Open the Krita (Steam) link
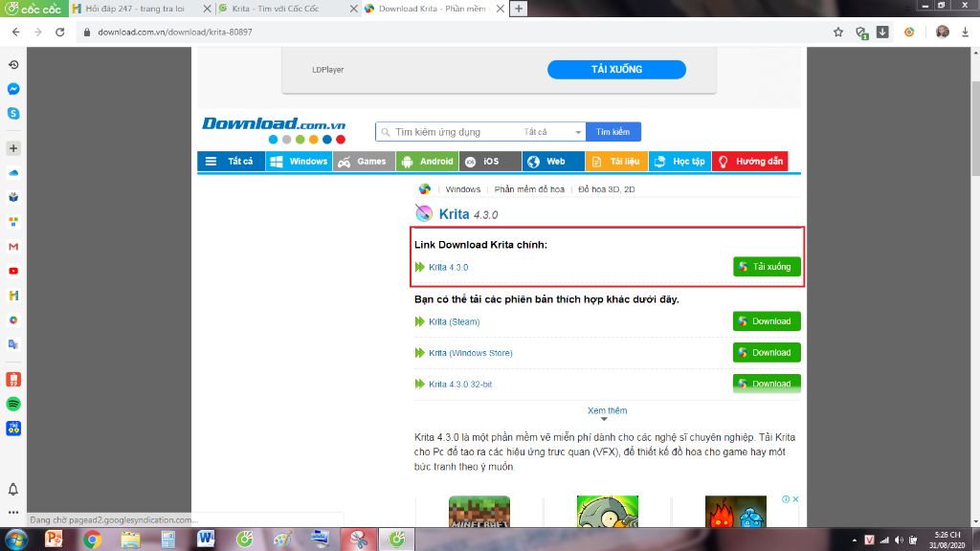 click(x=454, y=321)
